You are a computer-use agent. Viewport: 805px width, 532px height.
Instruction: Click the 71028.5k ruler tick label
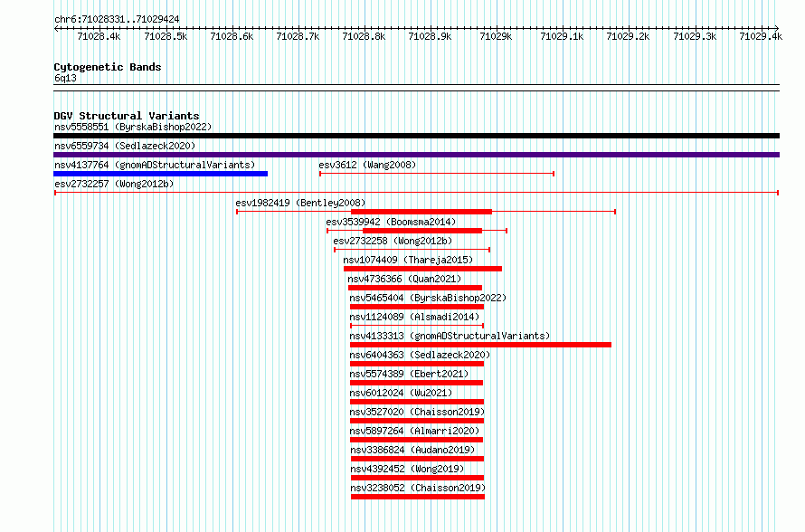[x=166, y=36]
